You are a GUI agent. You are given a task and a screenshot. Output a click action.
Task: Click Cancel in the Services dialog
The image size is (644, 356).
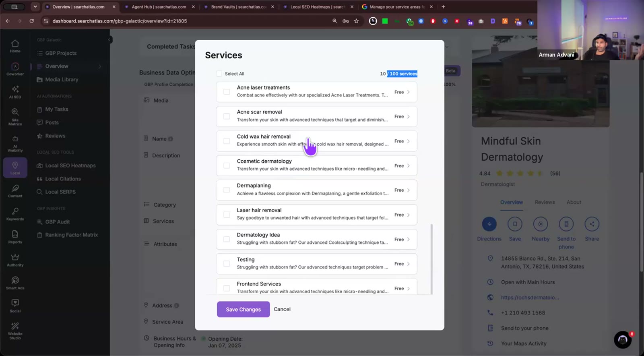coord(282,309)
